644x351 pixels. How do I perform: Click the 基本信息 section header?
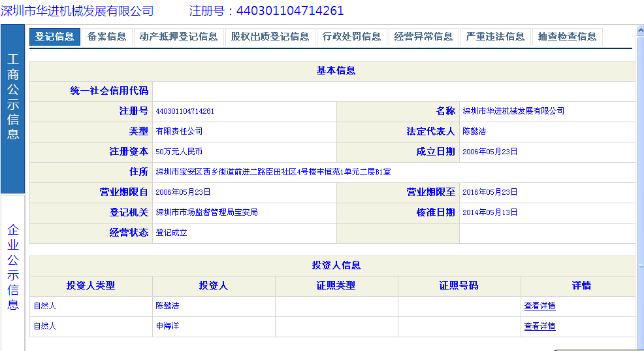(x=336, y=71)
